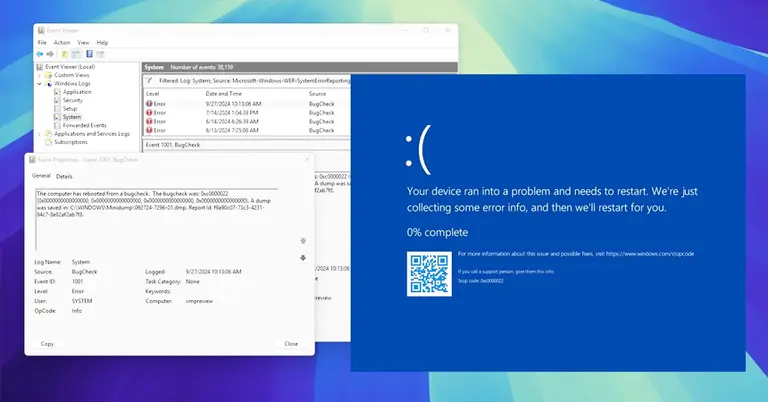Click the Source value BugCheck in properties
Viewport: 768px width, 402px height.
pyautogui.click(x=85, y=272)
